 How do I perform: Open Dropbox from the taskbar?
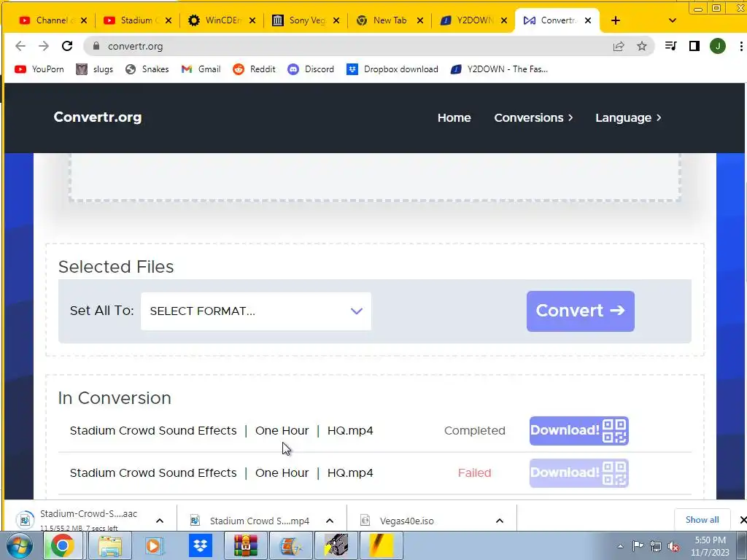pos(200,545)
